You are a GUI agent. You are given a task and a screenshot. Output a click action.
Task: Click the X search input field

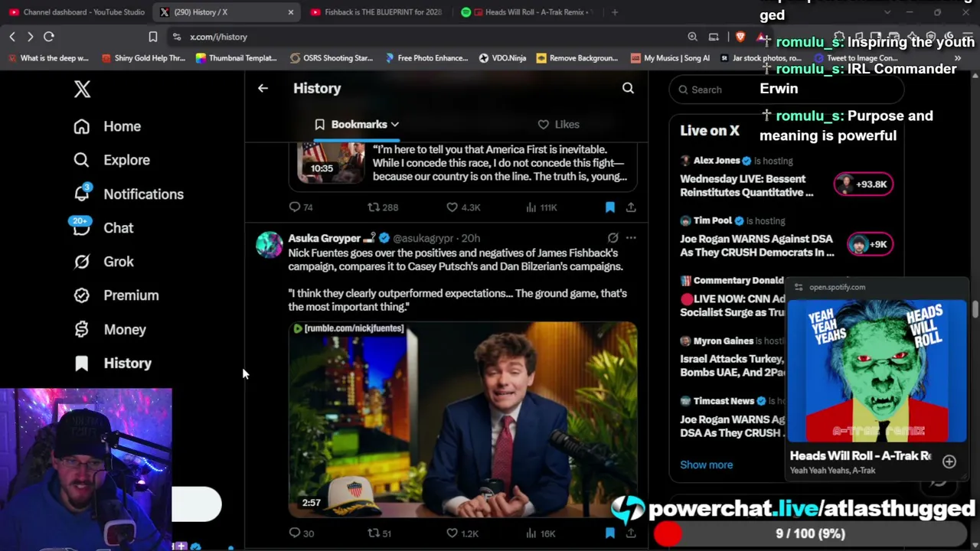coord(787,90)
